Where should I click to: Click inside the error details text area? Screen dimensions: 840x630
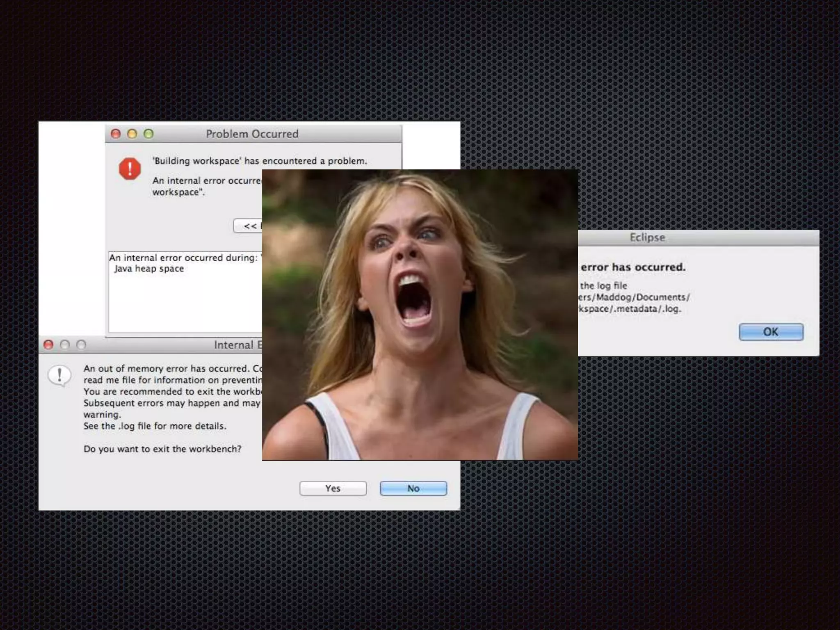click(185, 304)
